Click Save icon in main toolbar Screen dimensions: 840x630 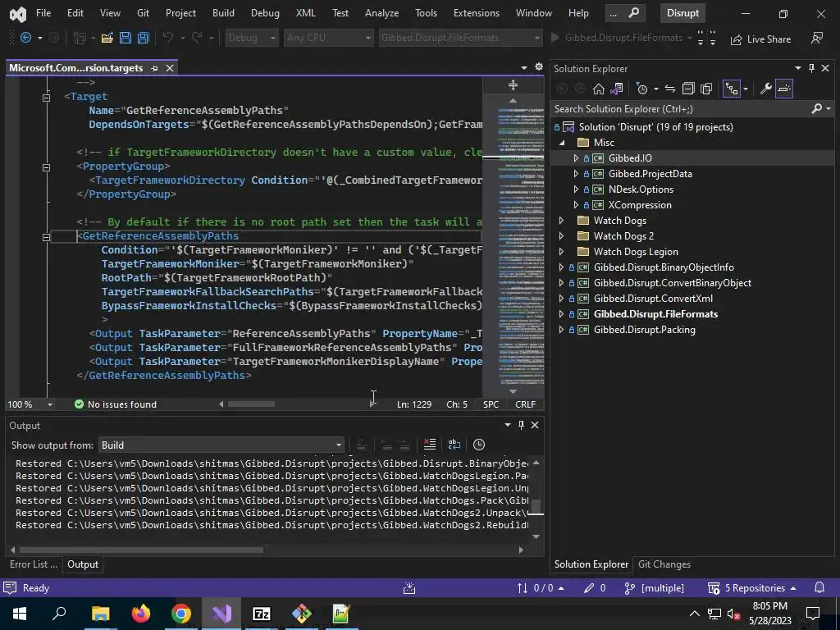[126, 38]
